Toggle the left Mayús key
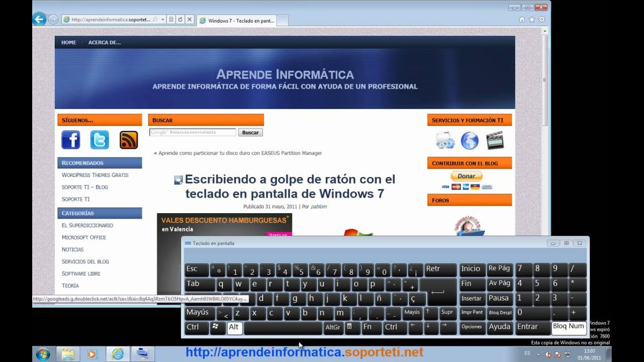 (x=200, y=313)
